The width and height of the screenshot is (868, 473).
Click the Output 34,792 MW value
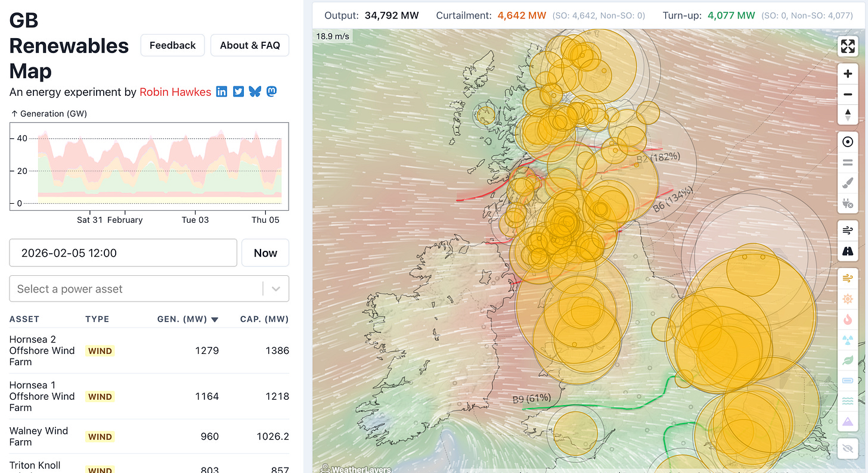(x=392, y=15)
